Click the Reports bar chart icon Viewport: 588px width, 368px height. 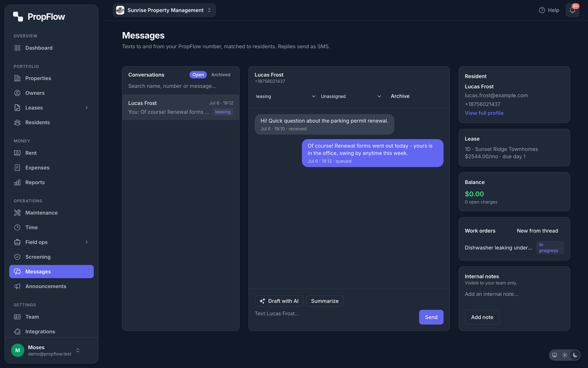coord(17,182)
